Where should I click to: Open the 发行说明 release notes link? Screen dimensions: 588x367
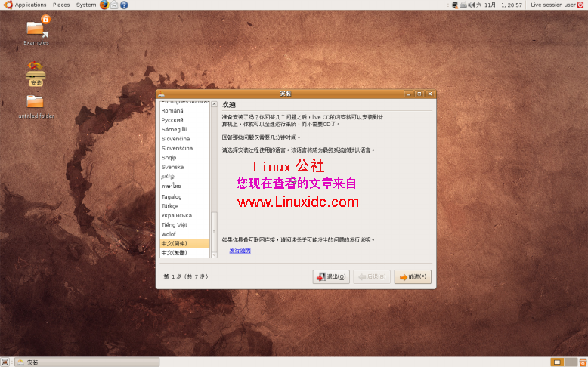click(240, 251)
